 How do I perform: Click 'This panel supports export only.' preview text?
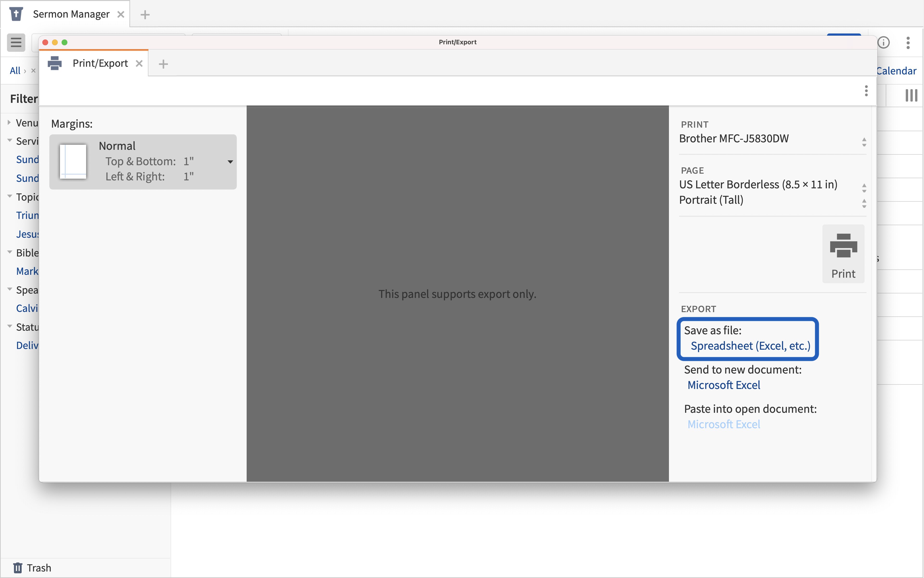pyautogui.click(x=457, y=294)
